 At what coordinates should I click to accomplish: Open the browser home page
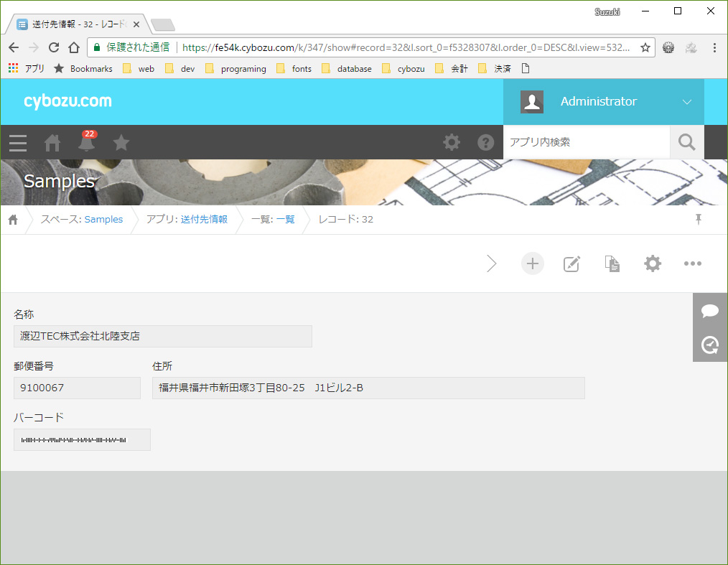74,47
